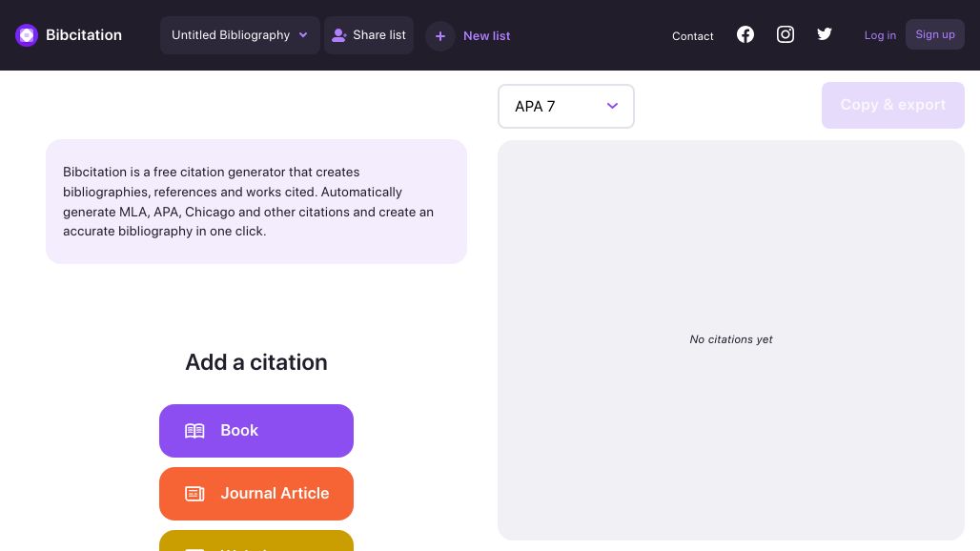Image resolution: width=980 pixels, height=551 pixels.
Task: Open the Untitled Bibliography dropdown
Action: [x=240, y=35]
